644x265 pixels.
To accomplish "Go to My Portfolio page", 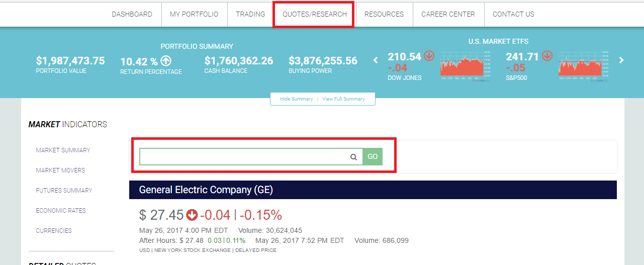I will [x=194, y=14].
